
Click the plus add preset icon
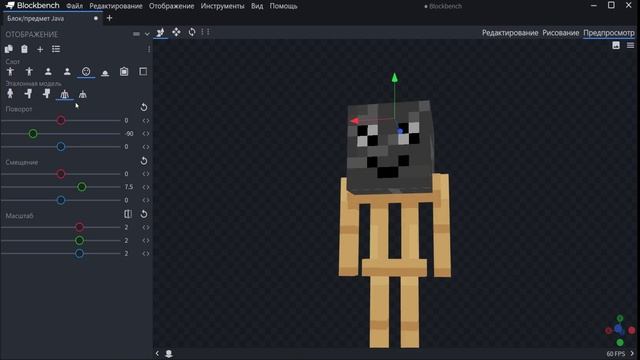click(40, 49)
